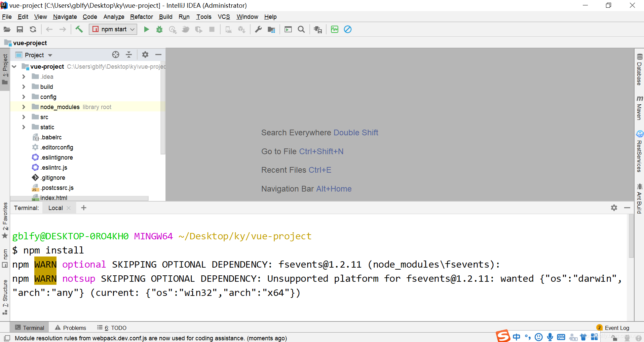The image size is (644, 342).
Task: Click the Forward navigation arrow
Action: coord(63,29)
